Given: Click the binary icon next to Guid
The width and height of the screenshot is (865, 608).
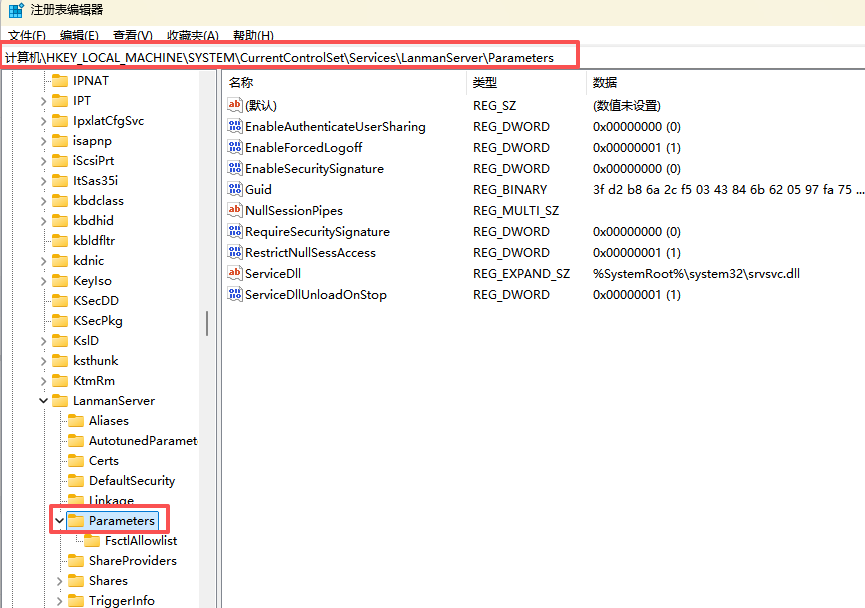Looking at the screenshot, I should tap(235, 190).
